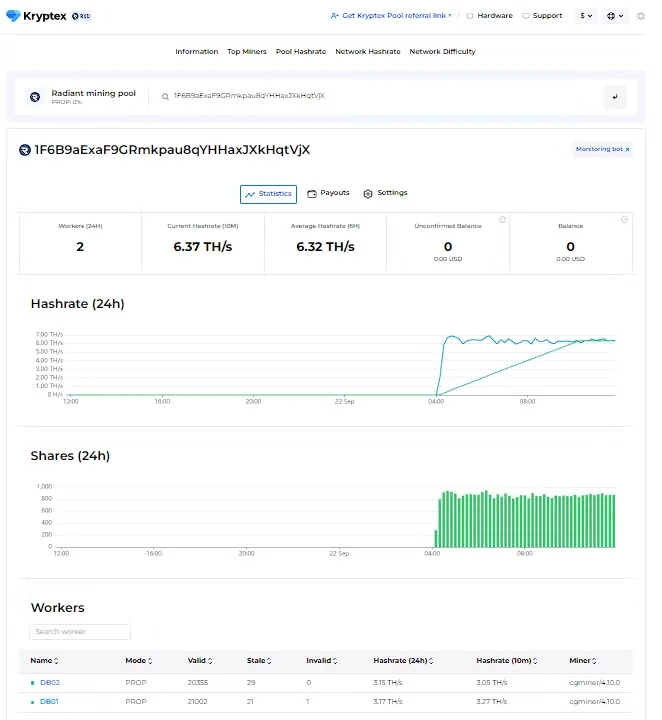Switch to the Payouts tab
The width and height of the screenshot is (662, 720).
pyautogui.click(x=329, y=193)
